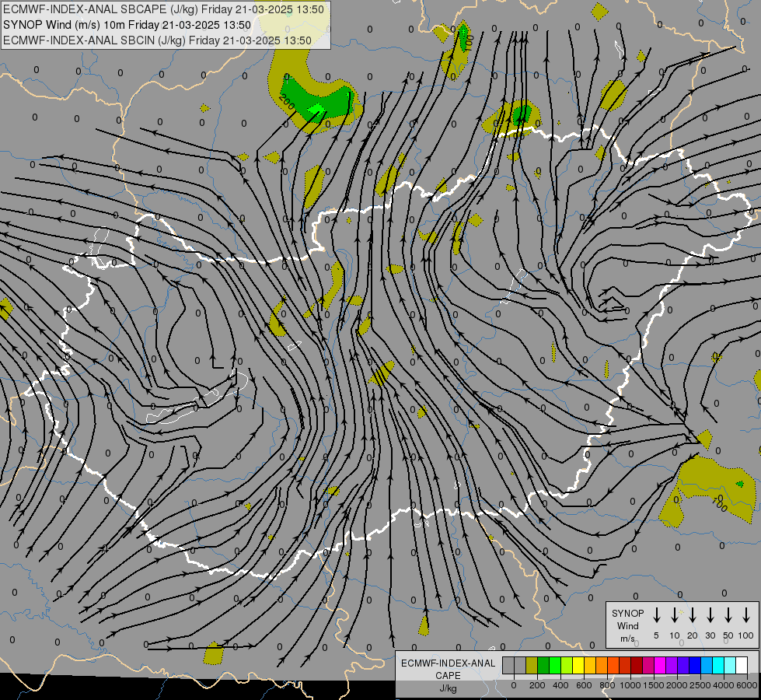Click the '200' contour label on the map

click(x=287, y=102)
